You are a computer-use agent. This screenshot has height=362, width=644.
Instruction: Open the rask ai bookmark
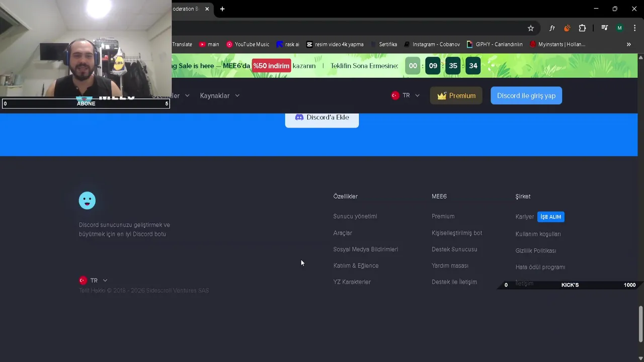288,44
